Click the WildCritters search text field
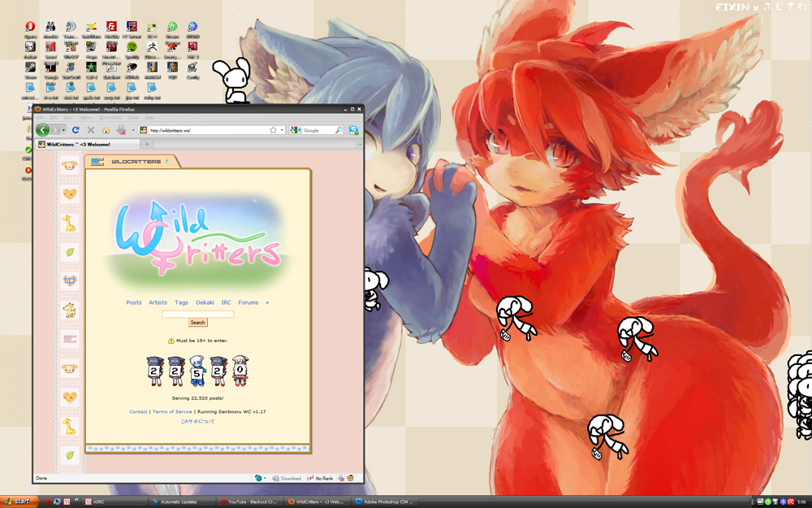 (x=197, y=314)
